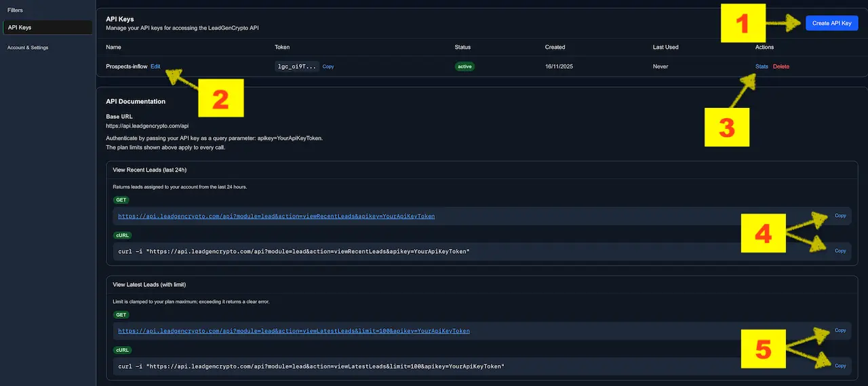The height and width of the screenshot is (386, 868).
Task: Click the 16/11/2025 created date
Action: pos(558,66)
